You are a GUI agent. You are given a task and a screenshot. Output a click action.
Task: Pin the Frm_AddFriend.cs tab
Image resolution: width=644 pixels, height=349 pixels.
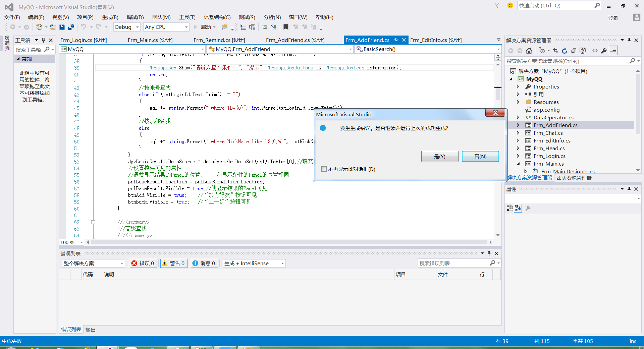tap(396, 40)
